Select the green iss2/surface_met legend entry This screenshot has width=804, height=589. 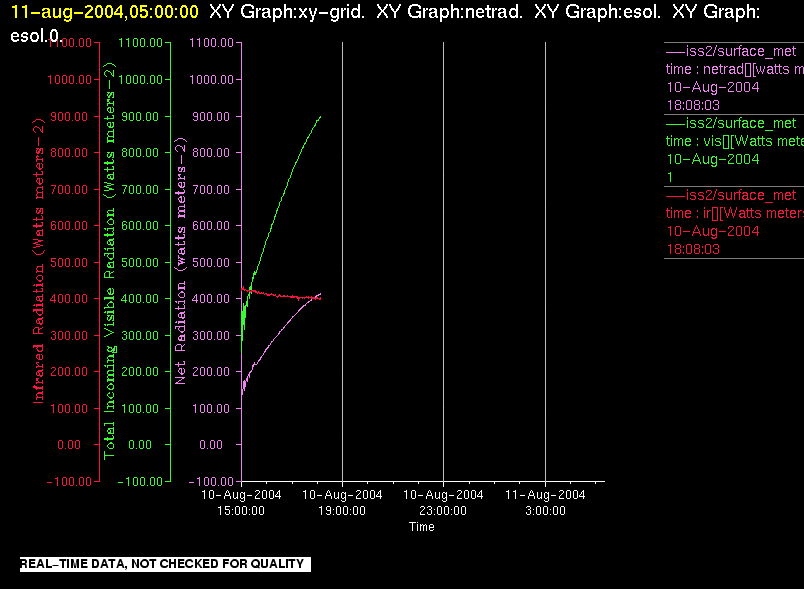[x=731, y=123]
